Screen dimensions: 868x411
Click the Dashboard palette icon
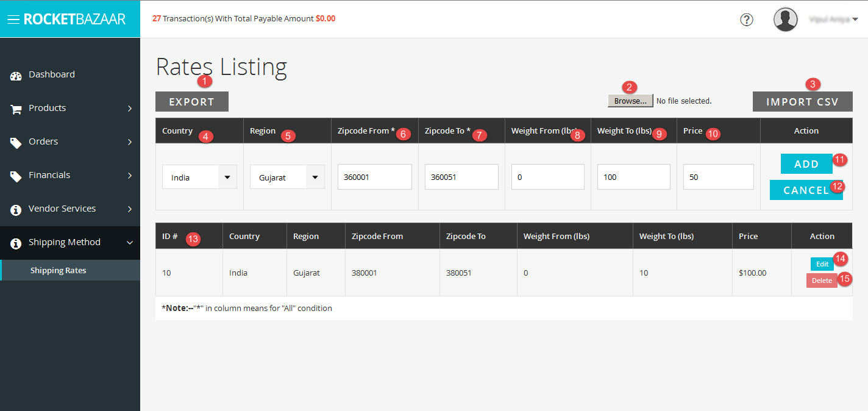(x=16, y=76)
